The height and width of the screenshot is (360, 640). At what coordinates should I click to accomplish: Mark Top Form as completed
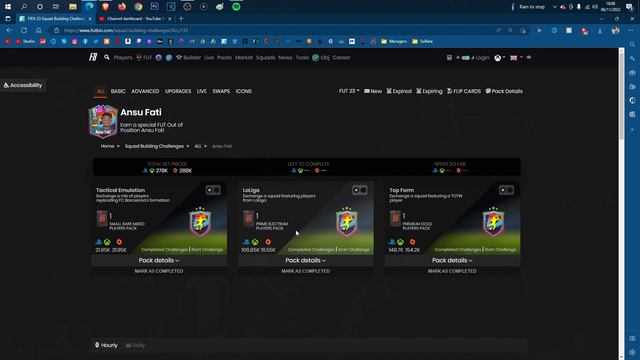(x=452, y=271)
